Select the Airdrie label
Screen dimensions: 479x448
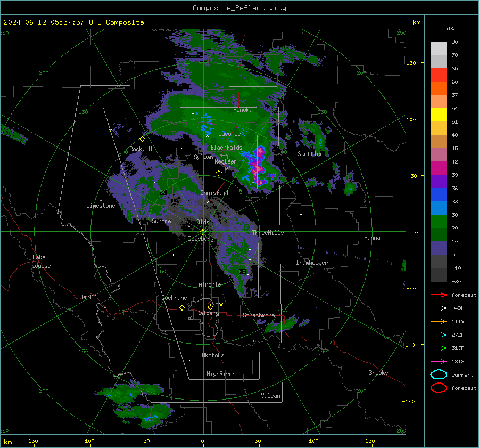coord(210,284)
